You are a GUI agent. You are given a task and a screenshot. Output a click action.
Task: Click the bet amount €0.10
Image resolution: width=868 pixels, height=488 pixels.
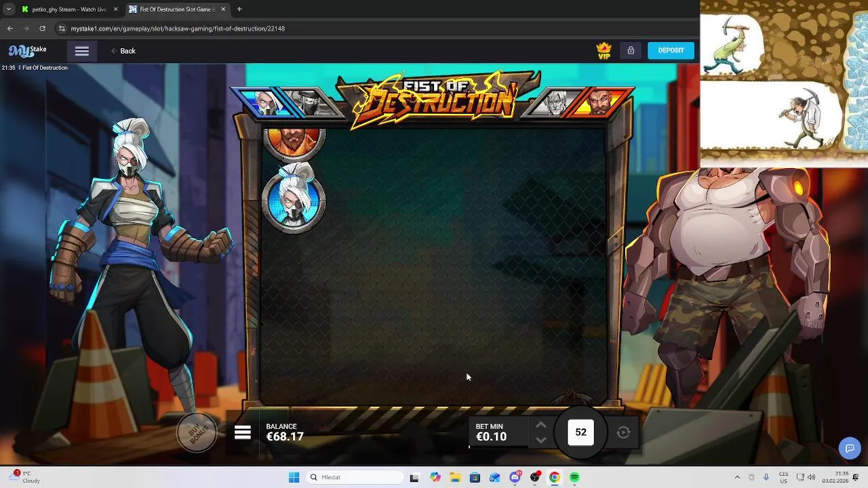(x=491, y=437)
